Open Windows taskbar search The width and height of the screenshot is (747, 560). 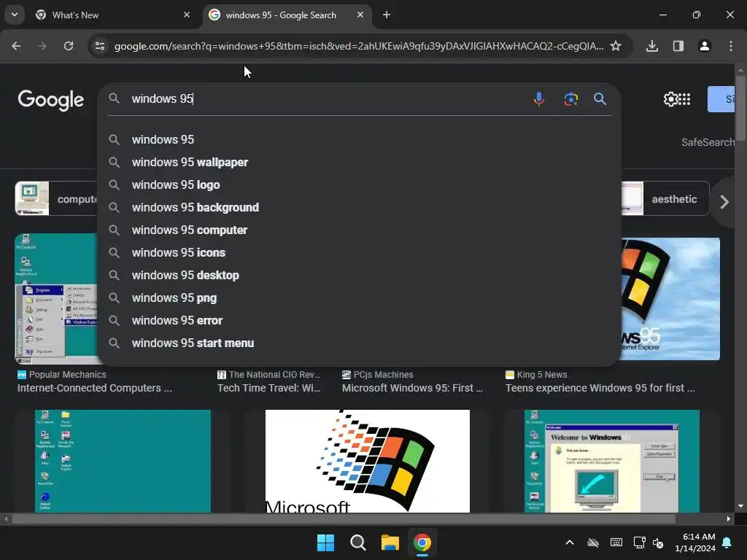tap(357, 542)
